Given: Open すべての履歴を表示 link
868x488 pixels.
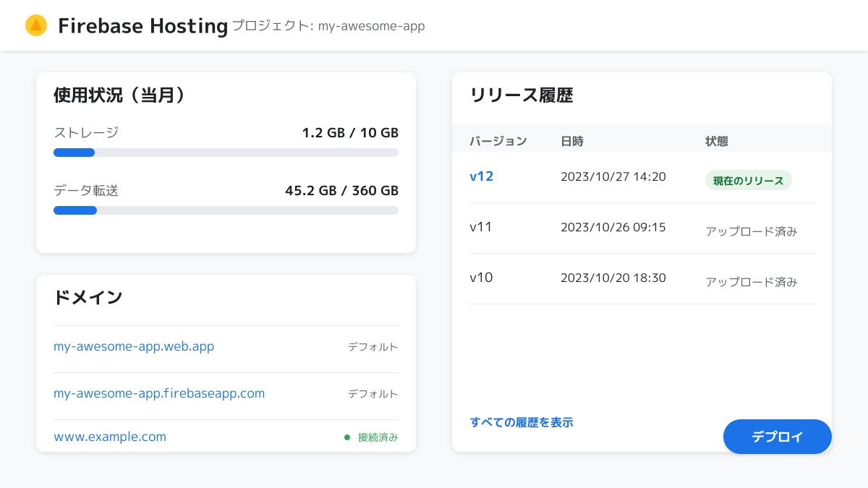Looking at the screenshot, I should 522,422.
